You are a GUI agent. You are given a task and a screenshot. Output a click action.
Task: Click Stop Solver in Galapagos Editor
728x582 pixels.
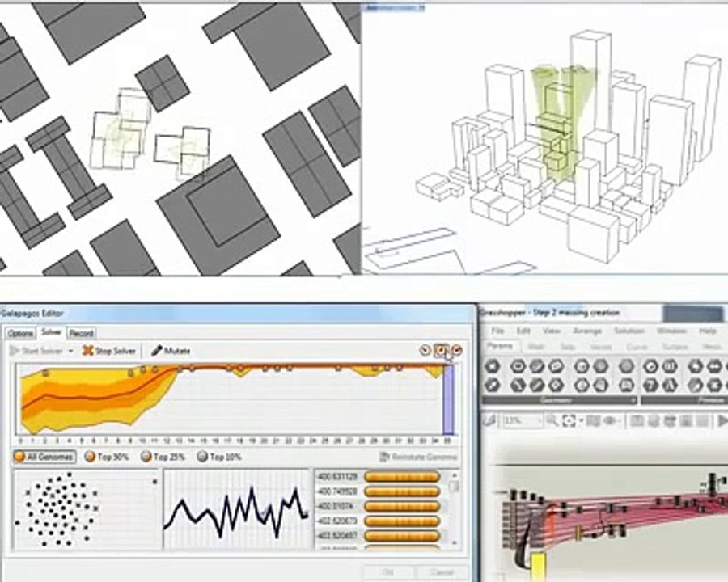(x=109, y=351)
